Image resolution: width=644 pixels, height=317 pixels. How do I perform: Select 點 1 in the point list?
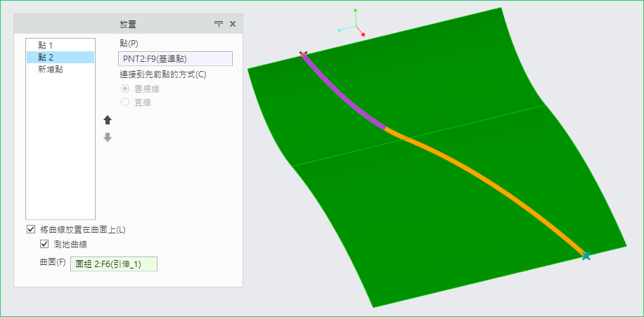pyautogui.click(x=46, y=45)
